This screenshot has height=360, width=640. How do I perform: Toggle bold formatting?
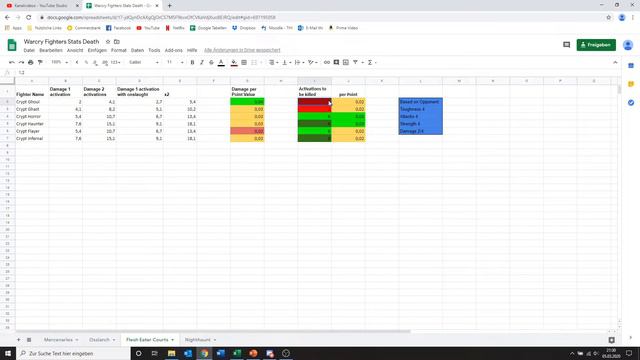tap(192, 62)
